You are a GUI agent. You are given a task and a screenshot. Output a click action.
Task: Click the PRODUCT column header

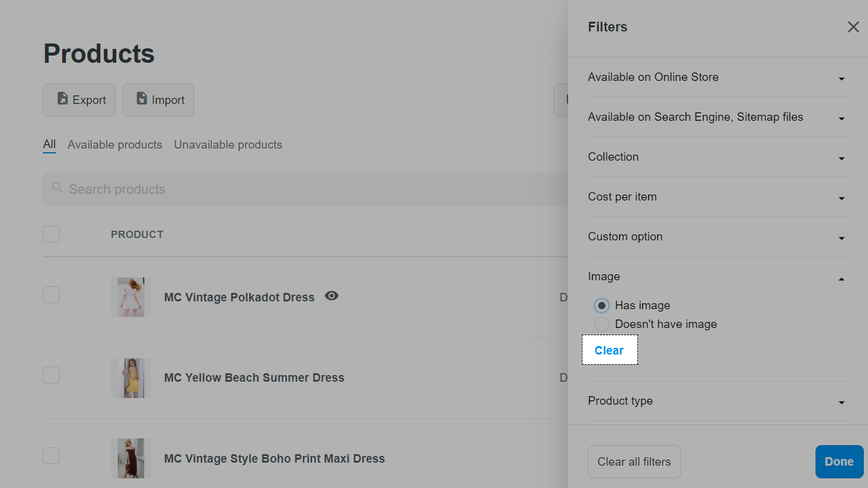click(137, 234)
